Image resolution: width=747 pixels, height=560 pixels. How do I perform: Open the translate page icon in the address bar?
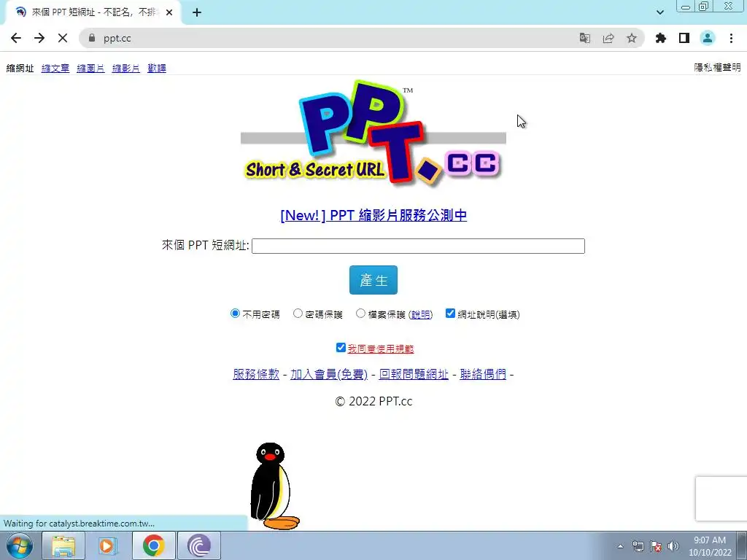click(584, 38)
